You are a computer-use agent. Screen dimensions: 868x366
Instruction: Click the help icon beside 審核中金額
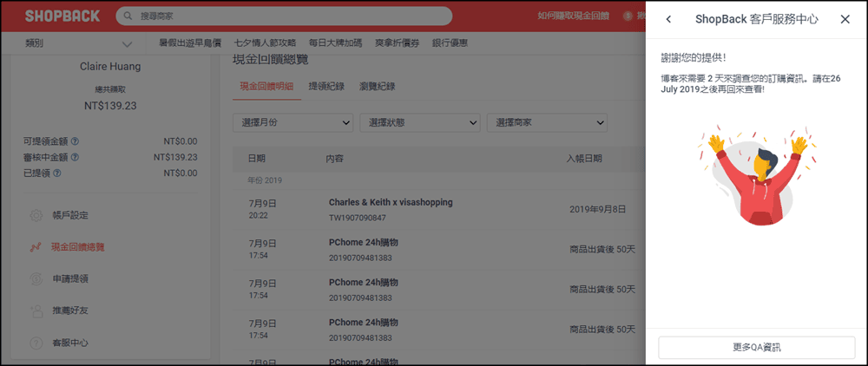[x=76, y=158]
